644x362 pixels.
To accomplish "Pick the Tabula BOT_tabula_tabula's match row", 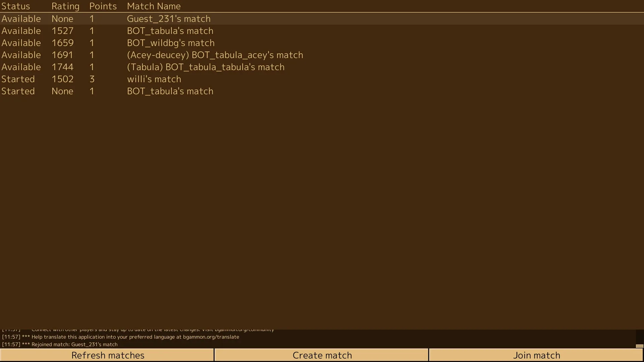I will (x=205, y=67).
